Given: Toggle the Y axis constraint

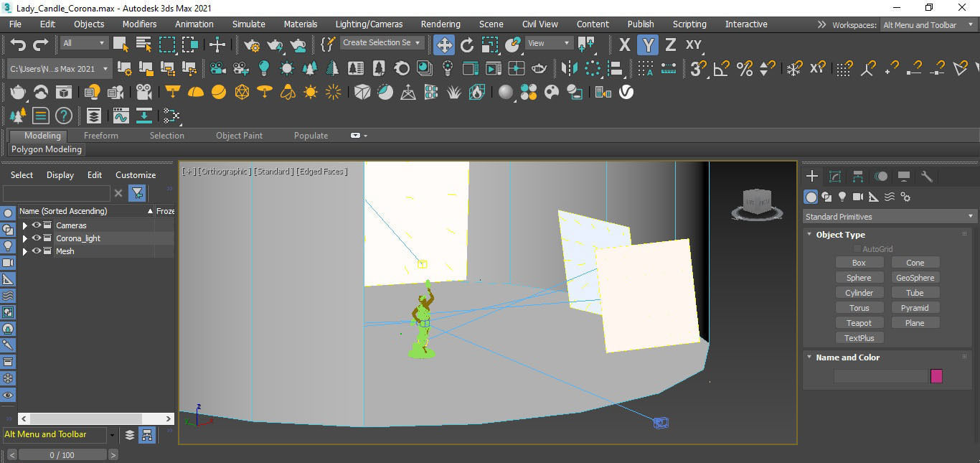Looking at the screenshot, I should (x=648, y=45).
